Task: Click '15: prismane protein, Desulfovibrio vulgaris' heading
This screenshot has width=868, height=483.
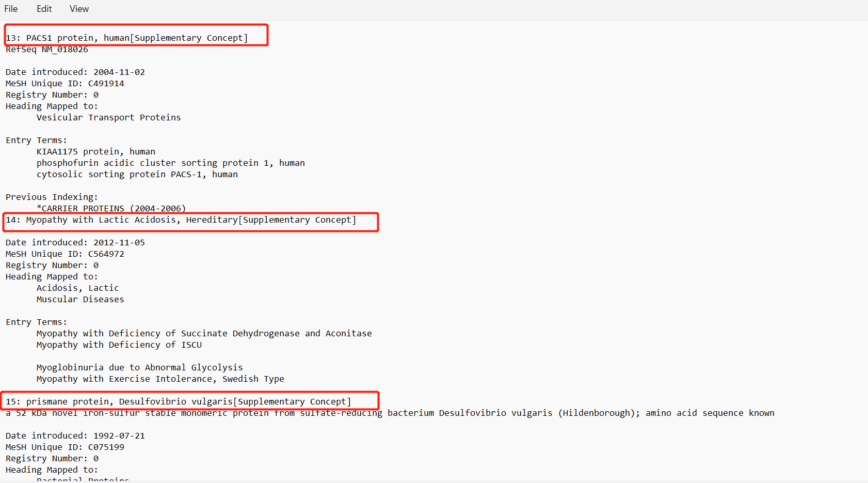Action: coord(178,402)
